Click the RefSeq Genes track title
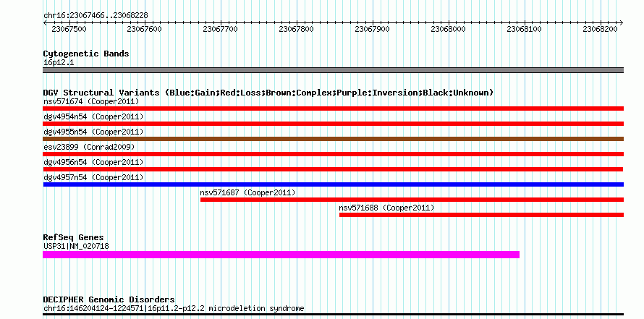 (73, 237)
